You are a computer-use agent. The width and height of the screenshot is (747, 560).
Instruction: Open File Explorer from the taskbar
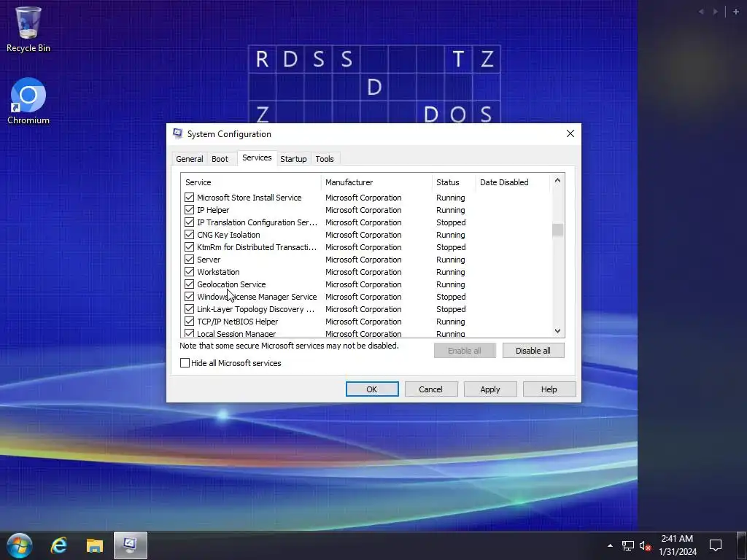[x=95, y=545]
